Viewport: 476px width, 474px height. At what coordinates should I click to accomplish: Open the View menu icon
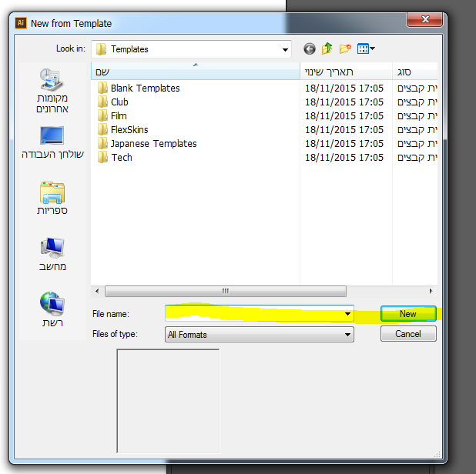click(x=366, y=48)
